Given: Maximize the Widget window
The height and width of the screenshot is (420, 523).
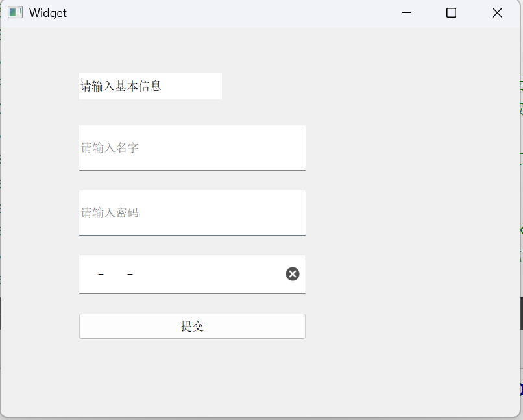Looking at the screenshot, I should pyautogui.click(x=450, y=12).
